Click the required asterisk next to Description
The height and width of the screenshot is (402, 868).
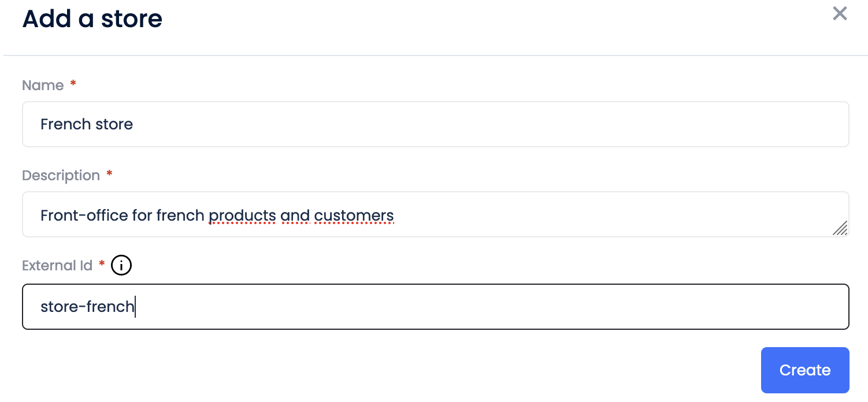[109, 174]
